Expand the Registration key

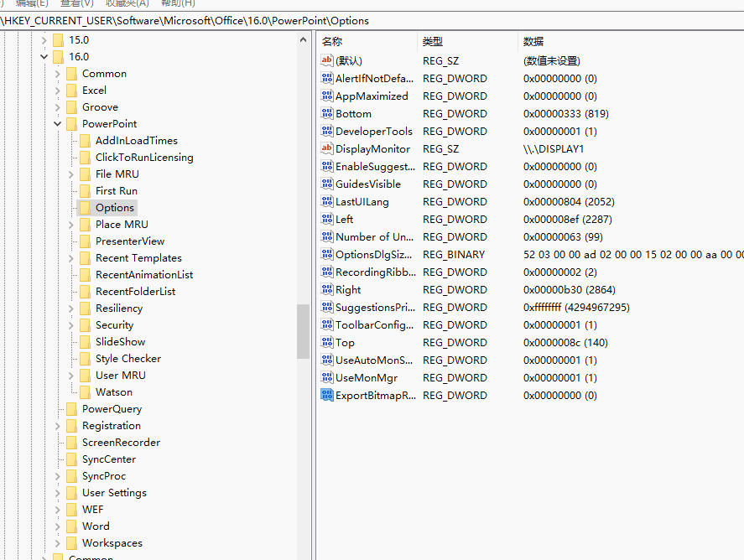(x=57, y=426)
